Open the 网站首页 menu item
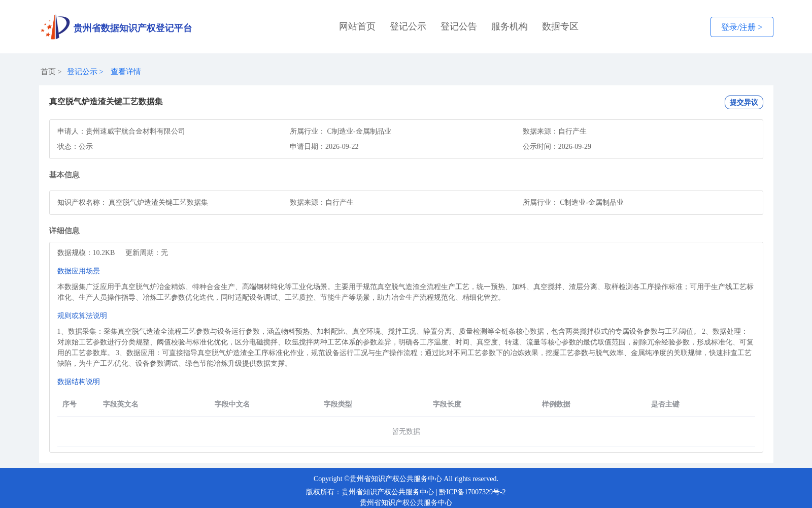The height and width of the screenshot is (508, 812). point(357,26)
